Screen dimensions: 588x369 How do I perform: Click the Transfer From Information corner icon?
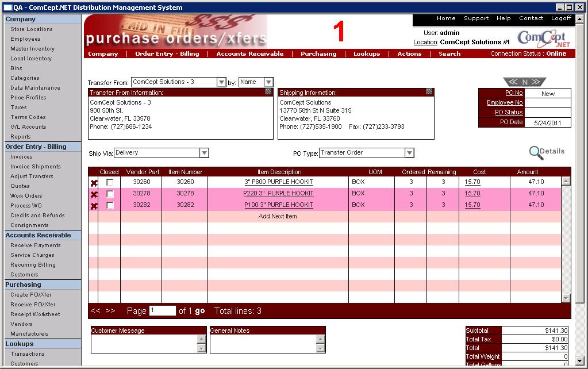tap(268, 92)
